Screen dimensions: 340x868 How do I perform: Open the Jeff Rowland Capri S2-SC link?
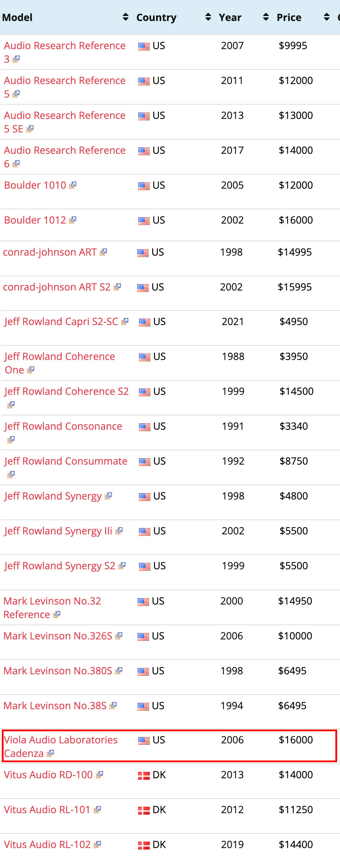[61, 322]
